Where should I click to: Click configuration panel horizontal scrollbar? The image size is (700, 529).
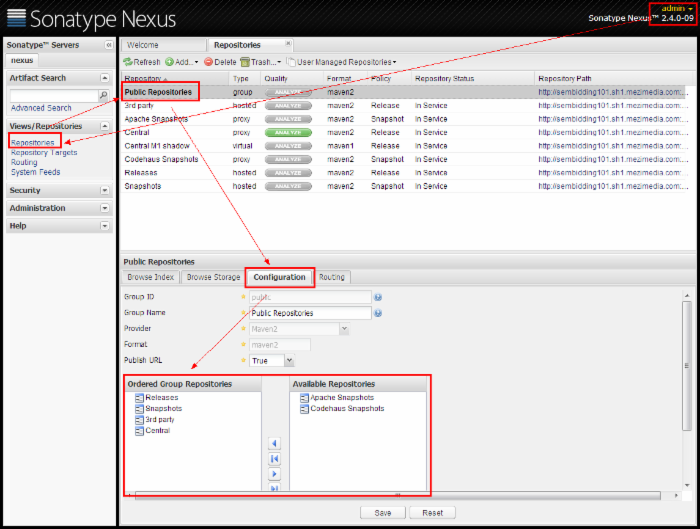click(397, 496)
